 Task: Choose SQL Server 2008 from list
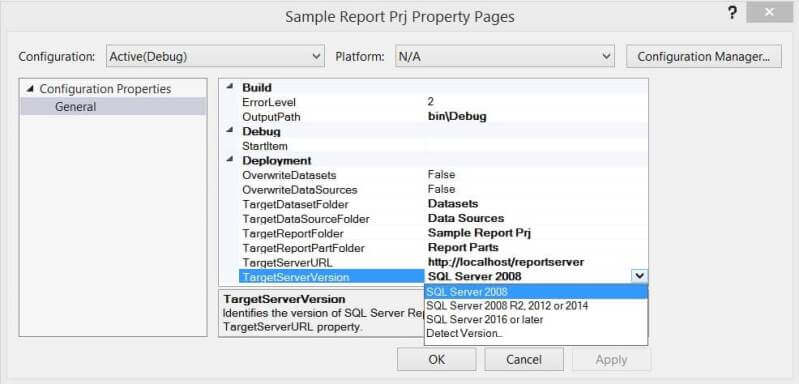pyautogui.click(x=536, y=292)
